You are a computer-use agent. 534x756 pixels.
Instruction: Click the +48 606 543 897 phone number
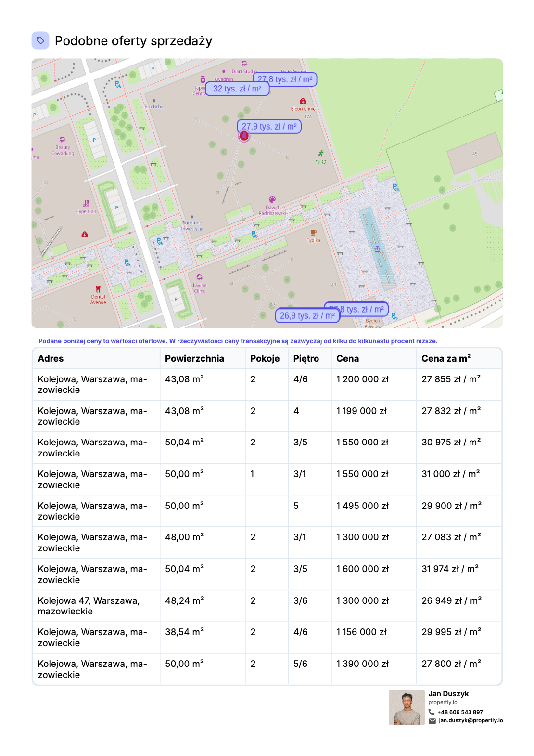[460, 712]
